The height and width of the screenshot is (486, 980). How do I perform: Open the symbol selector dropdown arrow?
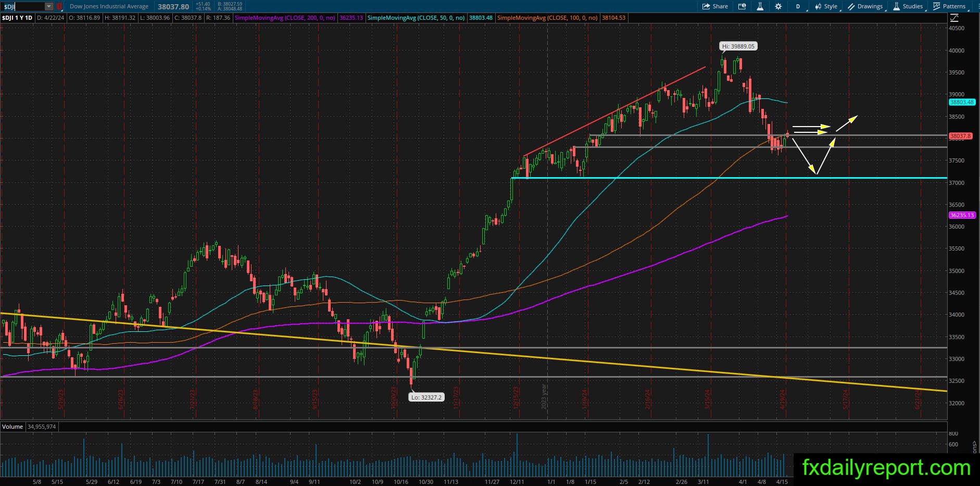coord(49,6)
